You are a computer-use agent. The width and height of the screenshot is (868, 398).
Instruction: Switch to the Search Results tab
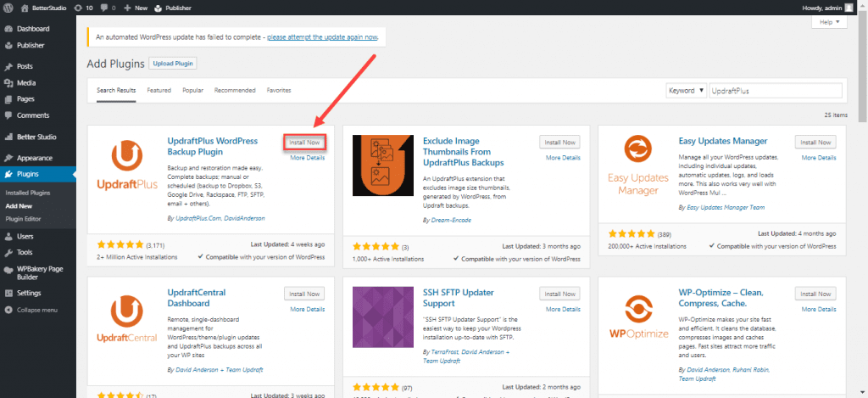[116, 90]
